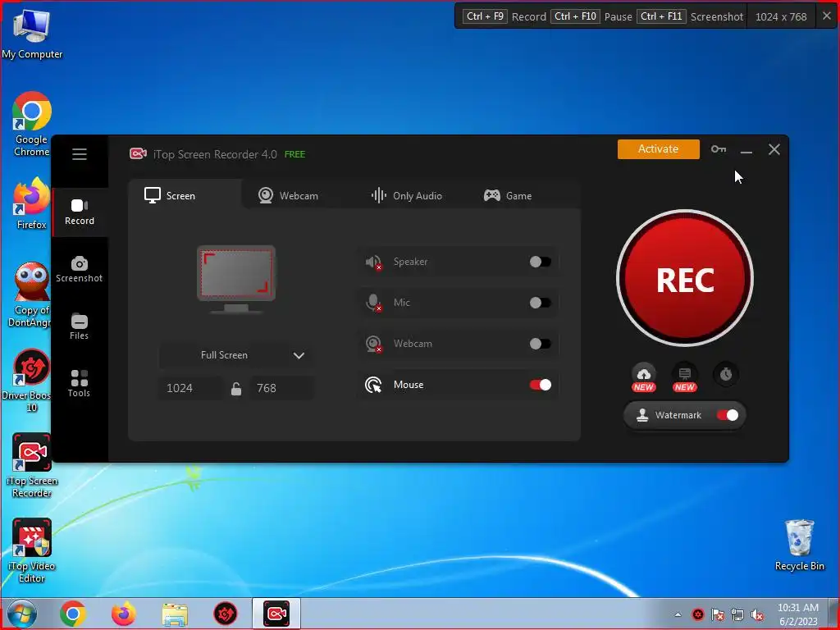Viewport: 840px width, 630px height.
Task: Select the iTop Screen Recorder desktop shortcut
Action: 32,466
